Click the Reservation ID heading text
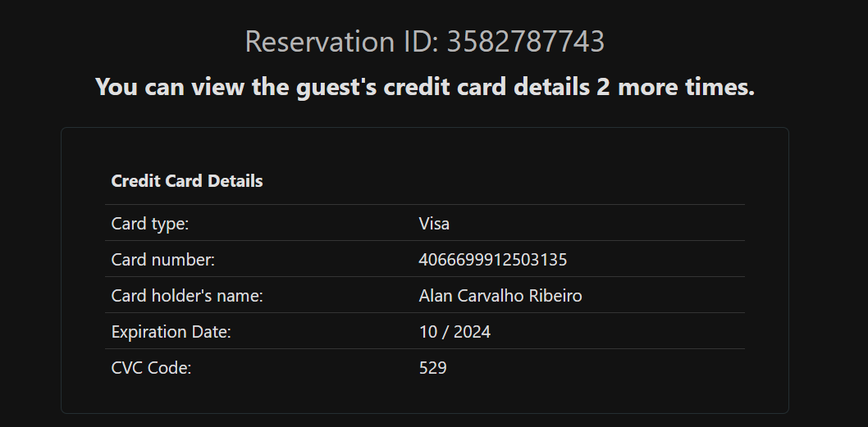868x427 pixels. (x=424, y=41)
